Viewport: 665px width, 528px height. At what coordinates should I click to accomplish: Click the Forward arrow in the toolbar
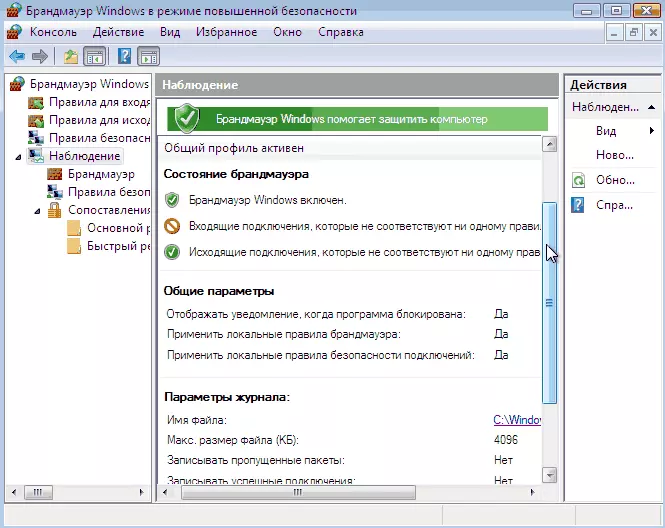point(39,56)
